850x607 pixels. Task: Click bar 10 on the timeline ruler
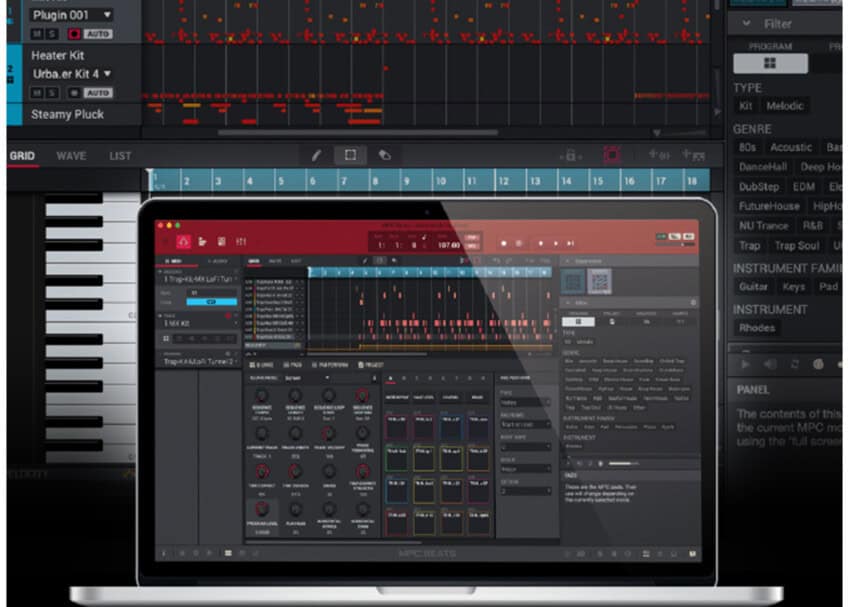coord(441,181)
